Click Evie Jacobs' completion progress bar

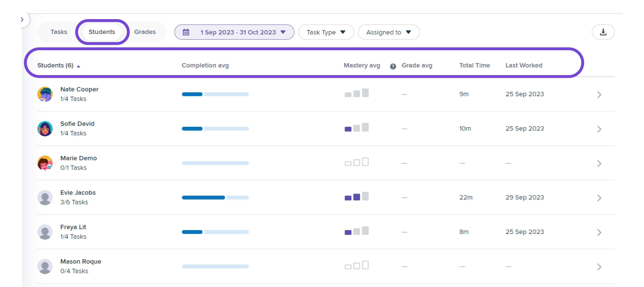click(x=215, y=198)
